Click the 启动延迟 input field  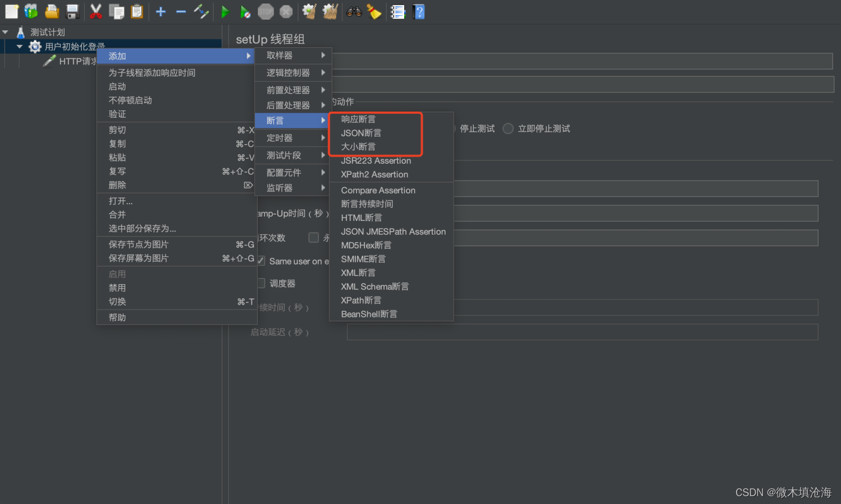pos(583,332)
